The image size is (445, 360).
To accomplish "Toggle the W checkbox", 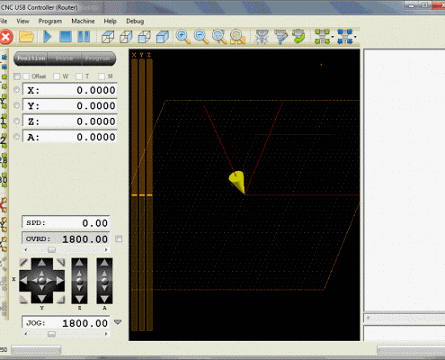I will click(57, 76).
